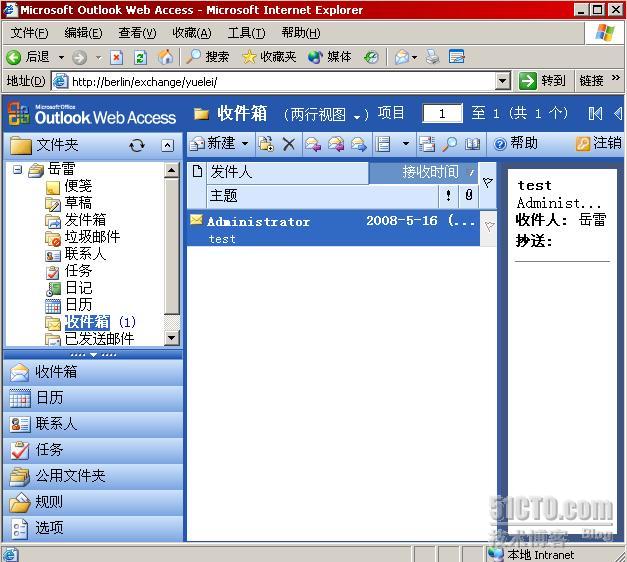Click the move/copy message icon
The height and width of the screenshot is (562, 627).
point(266,144)
